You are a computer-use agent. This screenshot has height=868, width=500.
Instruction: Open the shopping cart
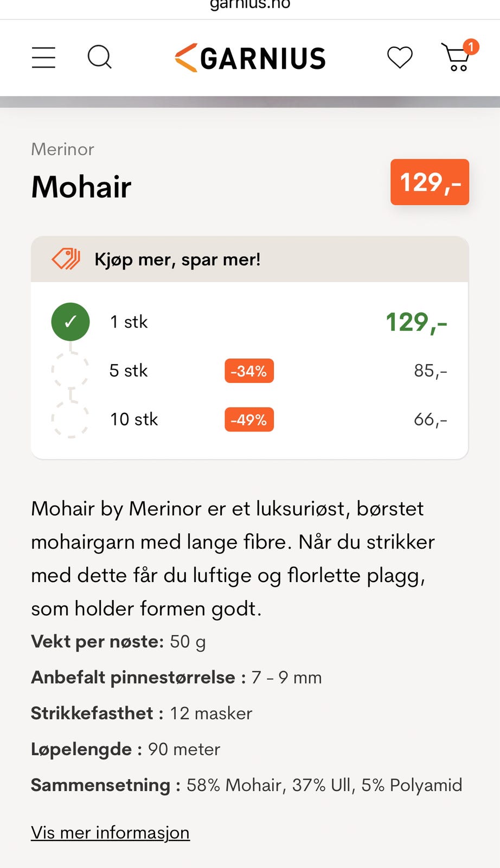[x=456, y=59]
